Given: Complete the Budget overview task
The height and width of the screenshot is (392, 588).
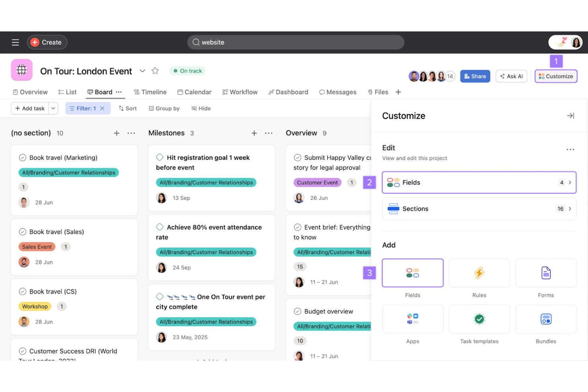Looking at the screenshot, I should (x=297, y=311).
